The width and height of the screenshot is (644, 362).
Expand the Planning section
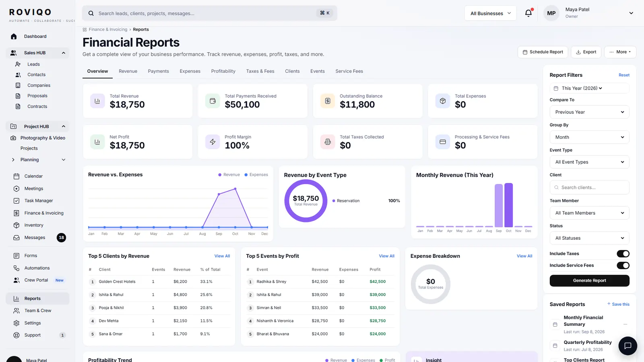click(64, 160)
